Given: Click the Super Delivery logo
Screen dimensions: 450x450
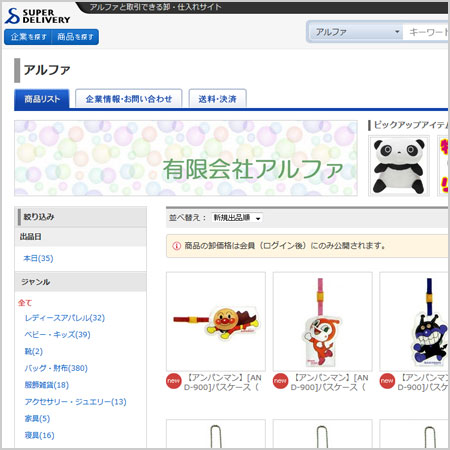Looking at the screenshot, I should (37, 16).
